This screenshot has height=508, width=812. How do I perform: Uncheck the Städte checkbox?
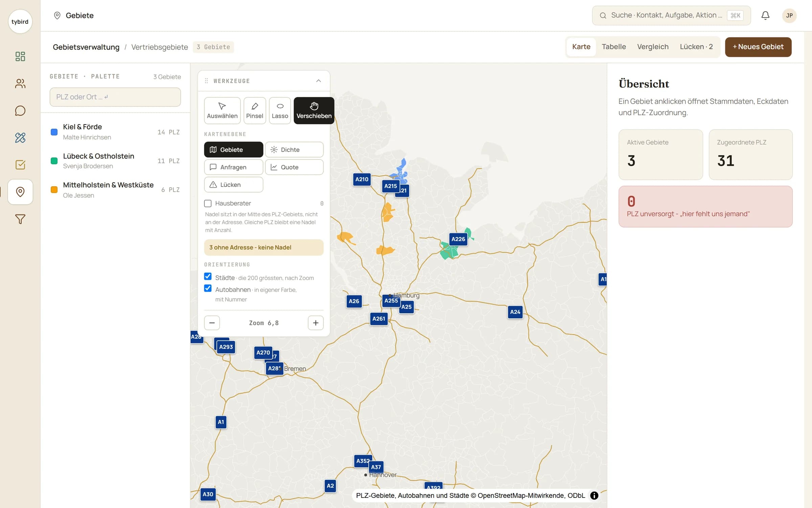(x=208, y=277)
